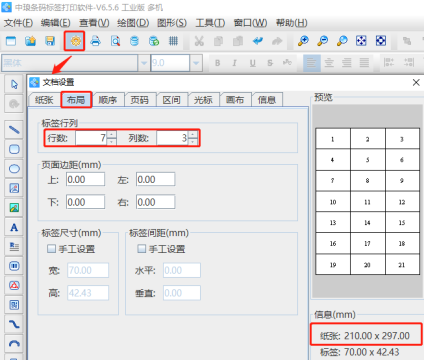Viewport: 424px width, 361px height.
Task: Click label 11 in preview grid
Action: [x=367, y=202]
